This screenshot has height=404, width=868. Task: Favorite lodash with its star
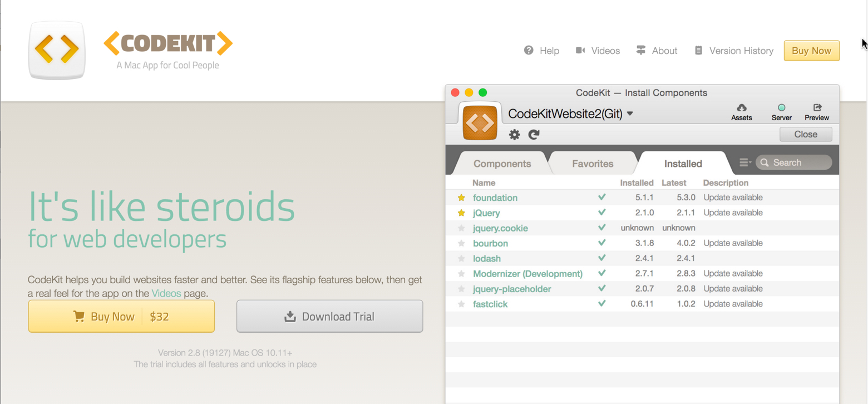tap(461, 258)
